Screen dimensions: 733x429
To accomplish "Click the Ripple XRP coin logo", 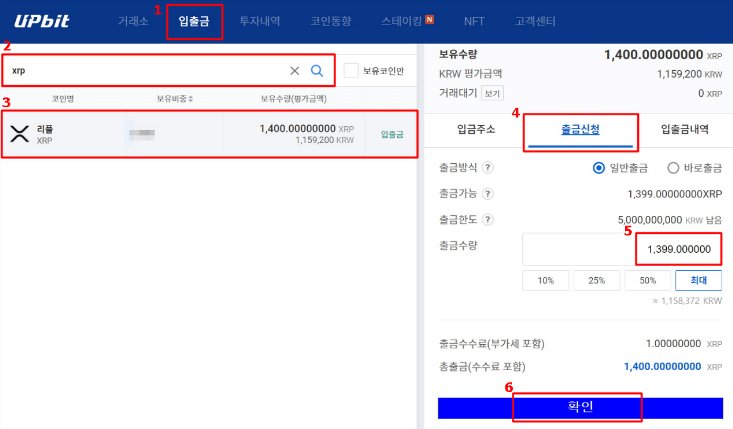I will tap(20, 134).
